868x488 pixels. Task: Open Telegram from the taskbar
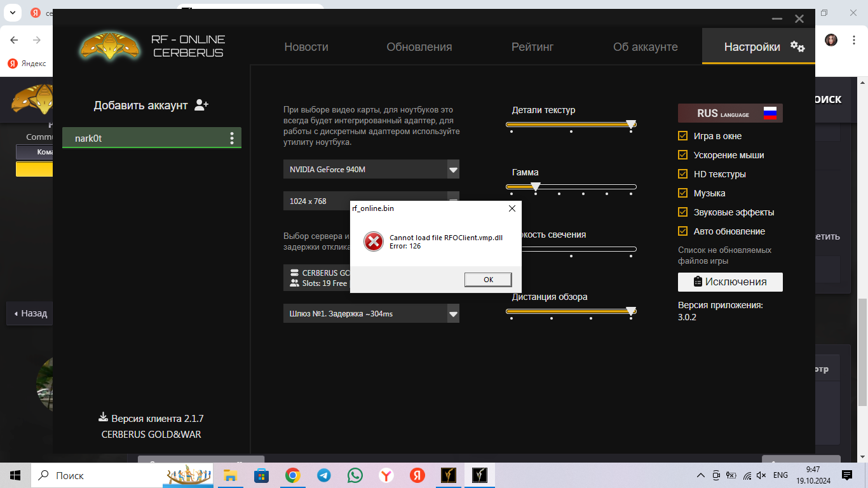(x=323, y=475)
